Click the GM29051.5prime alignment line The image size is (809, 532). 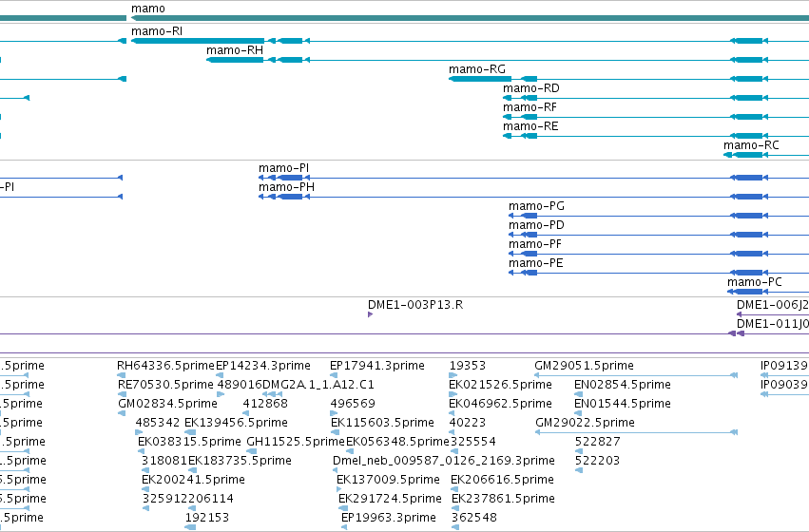(x=636, y=375)
